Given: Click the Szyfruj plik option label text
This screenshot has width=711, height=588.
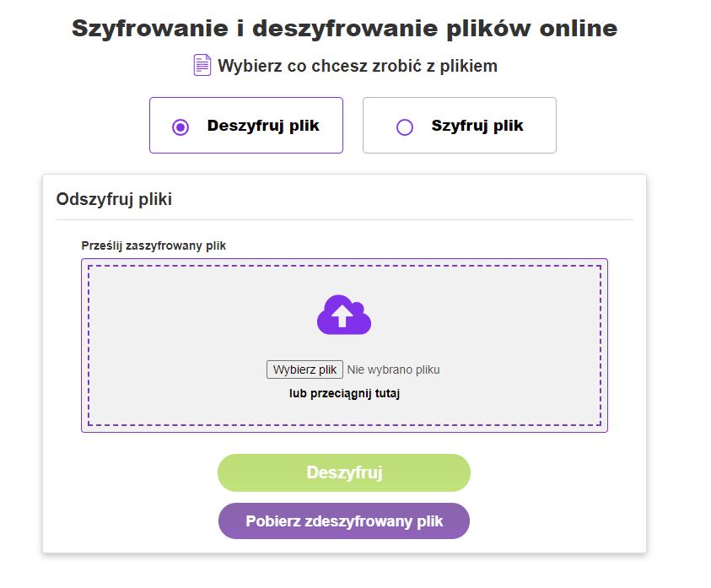Looking at the screenshot, I should (477, 126).
